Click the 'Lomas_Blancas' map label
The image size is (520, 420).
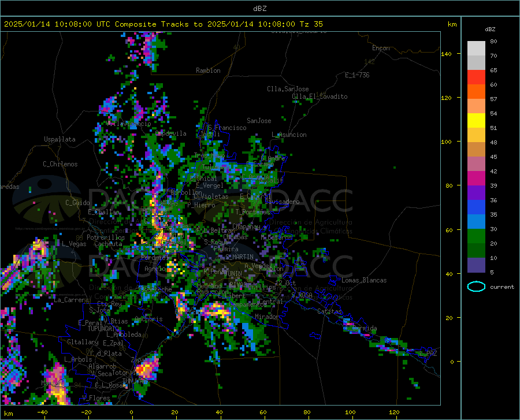pyautogui.click(x=364, y=280)
